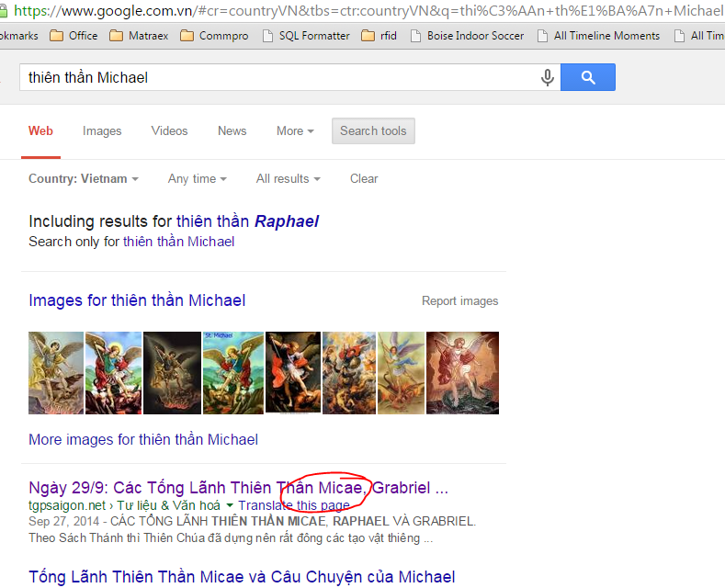Screen dimensions: 725x588
Task: Click the thiên thần Raphael suggestion link
Action: pyautogui.click(x=247, y=221)
